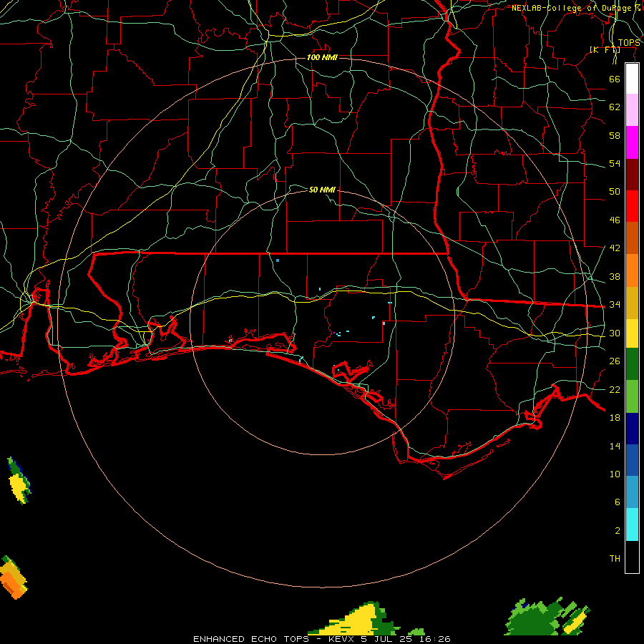Click the "5 JUL 25 16:26" timestamp
644x644 pixels.
click(x=406, y=639)
